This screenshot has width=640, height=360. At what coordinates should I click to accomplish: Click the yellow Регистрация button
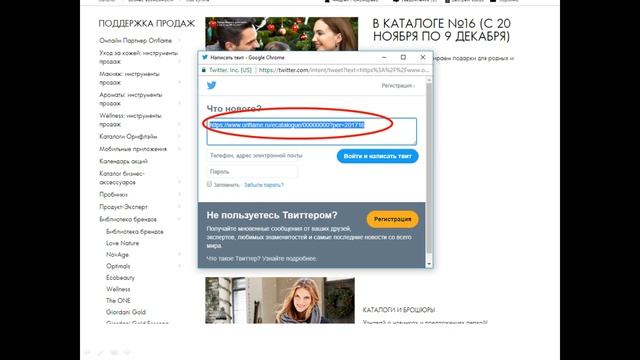(x=393, y=219)
